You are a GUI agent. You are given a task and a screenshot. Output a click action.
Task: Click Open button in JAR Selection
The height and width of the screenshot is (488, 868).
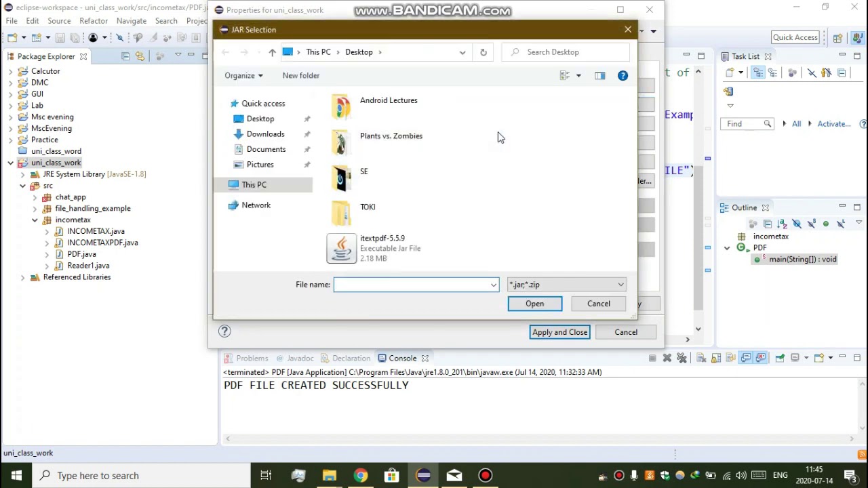[534, 304]
